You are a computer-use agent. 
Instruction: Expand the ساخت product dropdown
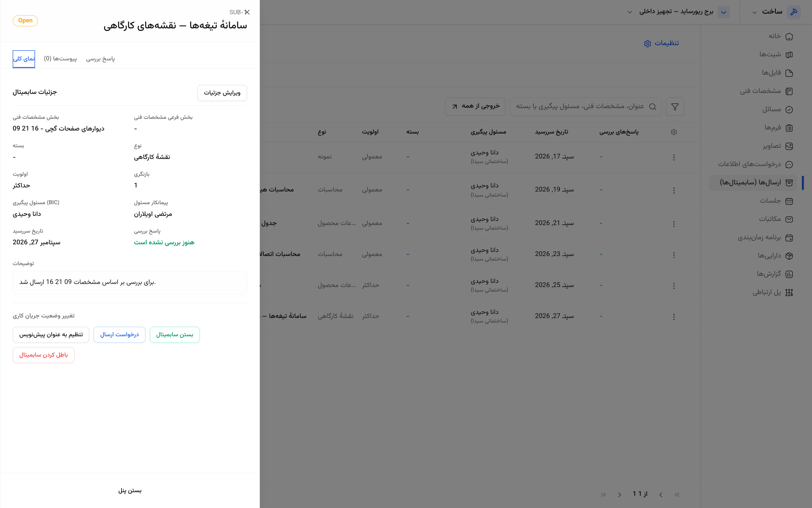tap(754, 12)
